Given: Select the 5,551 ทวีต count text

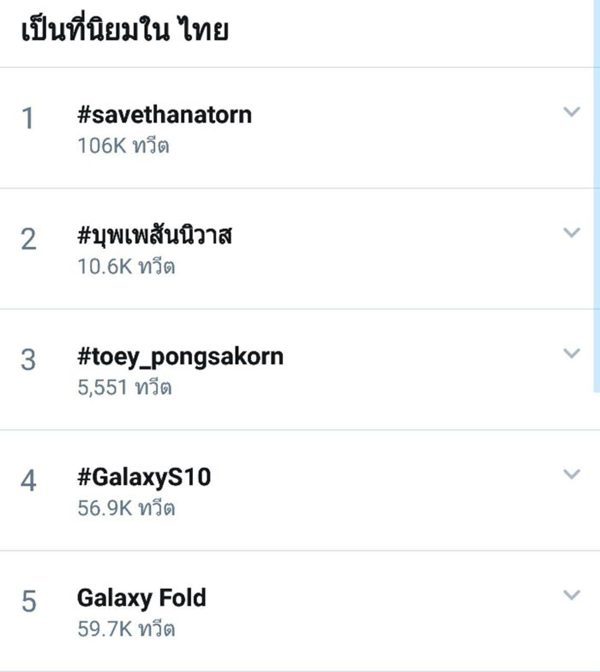Looking at the screenshot, I should pyautogui.click(x=125, y=387).
